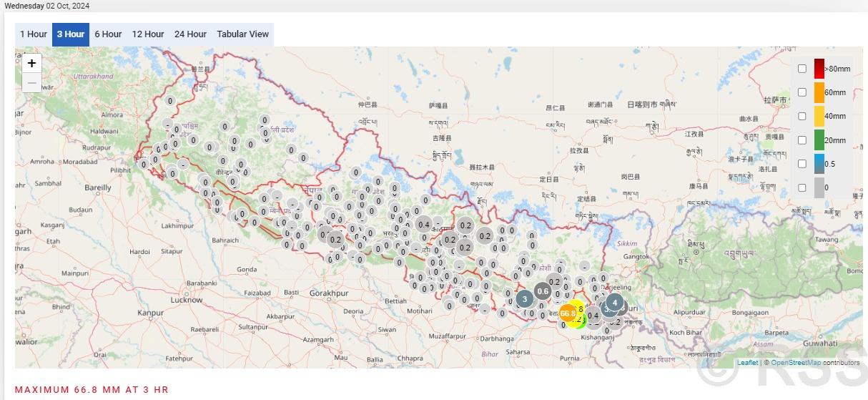Zoom out the map with minus button
Screen dimensions: 868x400
click(31, 82)
